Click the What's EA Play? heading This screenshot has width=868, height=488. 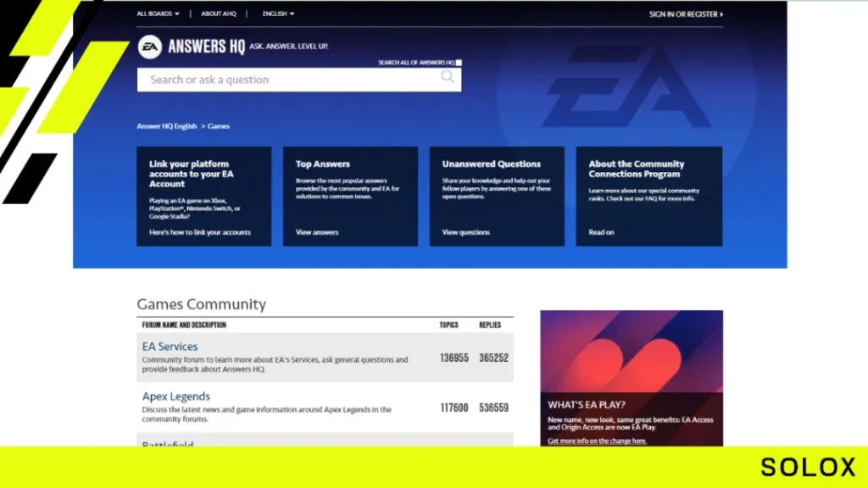[587, 404]
